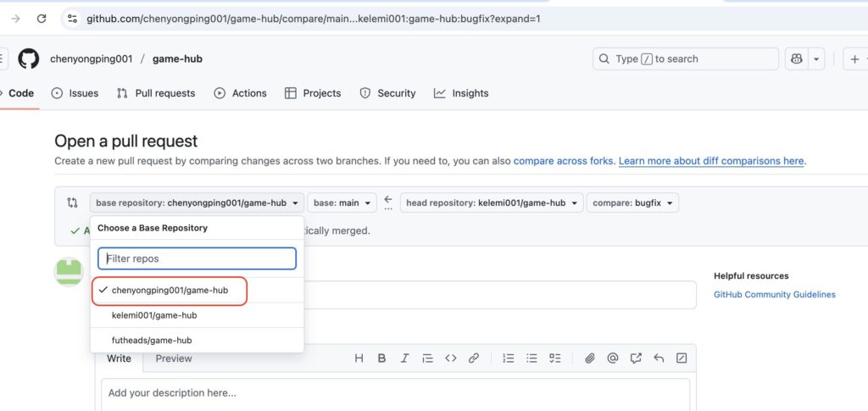Viewport: 868px width, 411px height.
Task: Expand the head repository dropdown
Action: (x=492, y=203)
